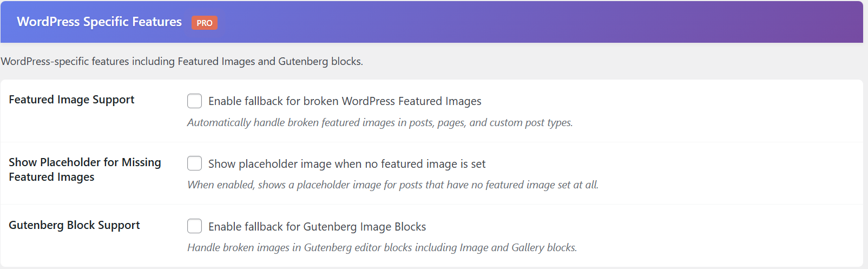Click the 'Automatically handle broken featured images' description

tap(380, 123)
